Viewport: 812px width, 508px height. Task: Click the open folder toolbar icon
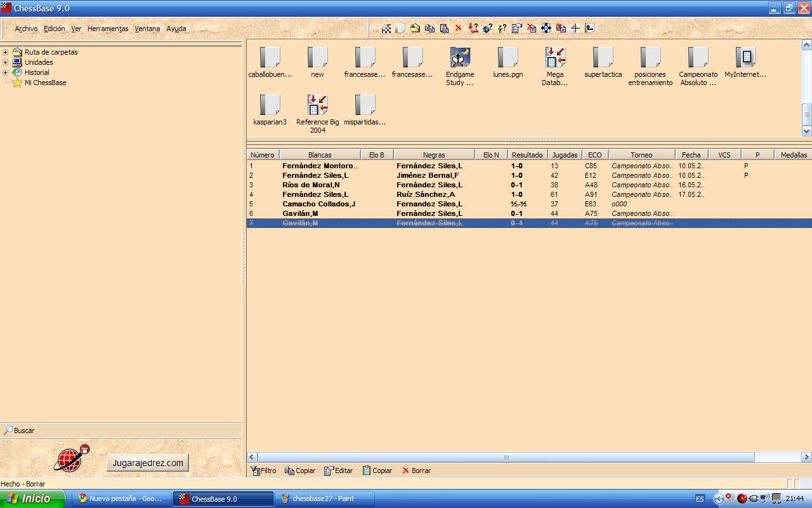[415, 29]
